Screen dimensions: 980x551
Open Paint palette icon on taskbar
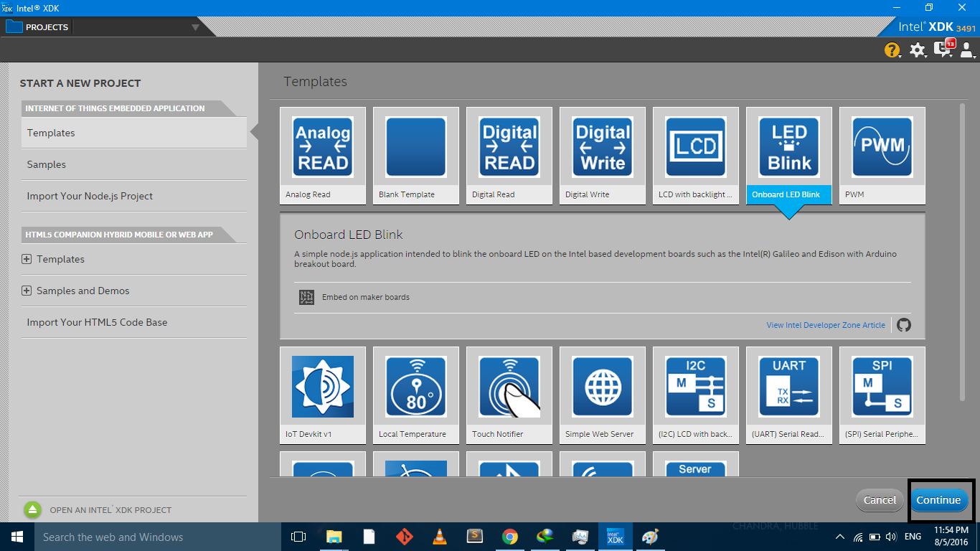pyautogui.click(x=650, y=537)
